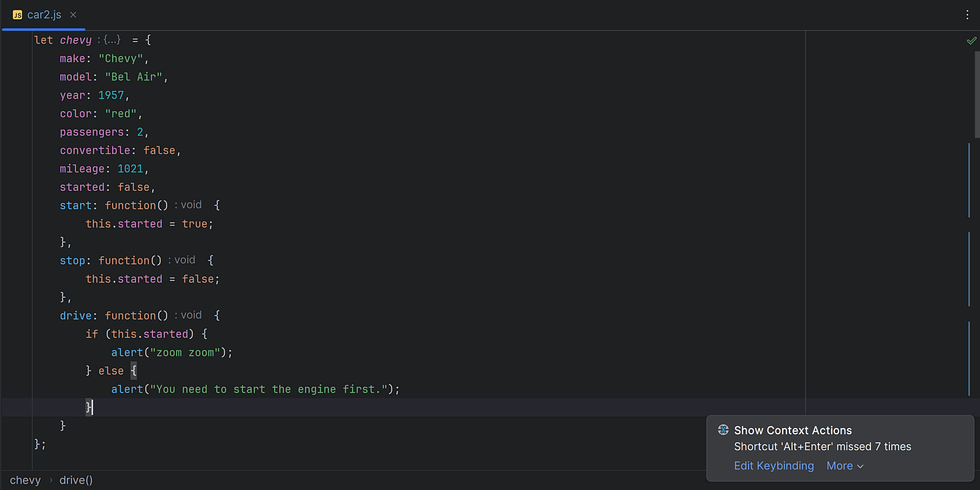Click the drive() breadcrumb
The image size is (980, 490).
[x=76, y=480]
